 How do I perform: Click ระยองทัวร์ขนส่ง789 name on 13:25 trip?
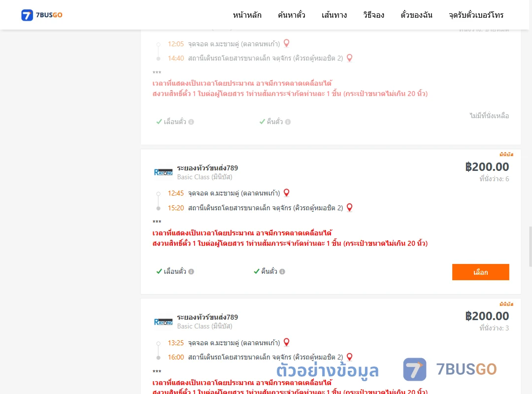207,317
